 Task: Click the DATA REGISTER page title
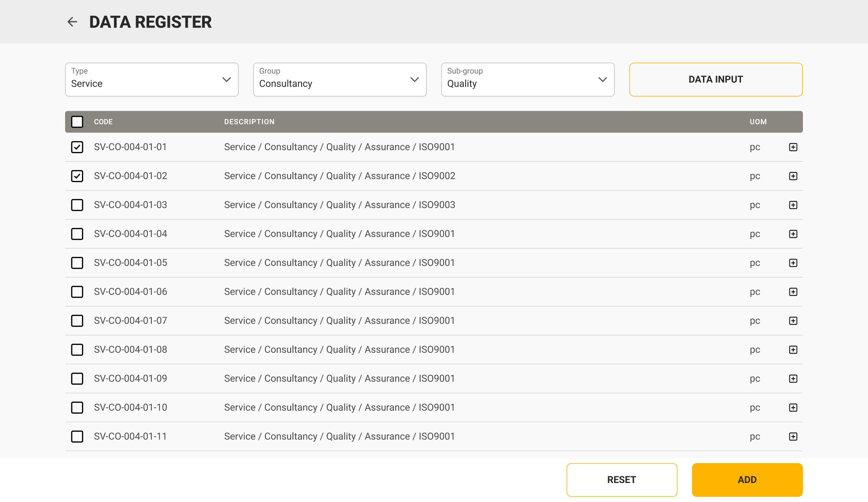pos(150,22)
